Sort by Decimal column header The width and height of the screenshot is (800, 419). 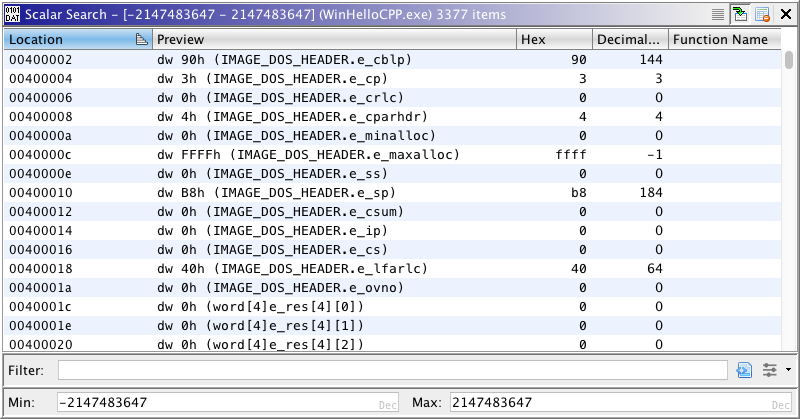[x=628, y=39]
